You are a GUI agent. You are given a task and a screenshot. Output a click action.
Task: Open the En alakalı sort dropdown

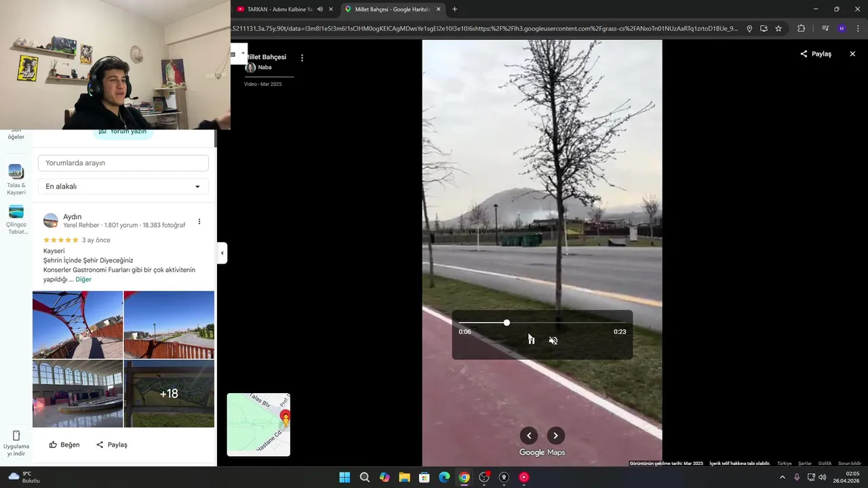pyautogui.click(x=123, y=186)
